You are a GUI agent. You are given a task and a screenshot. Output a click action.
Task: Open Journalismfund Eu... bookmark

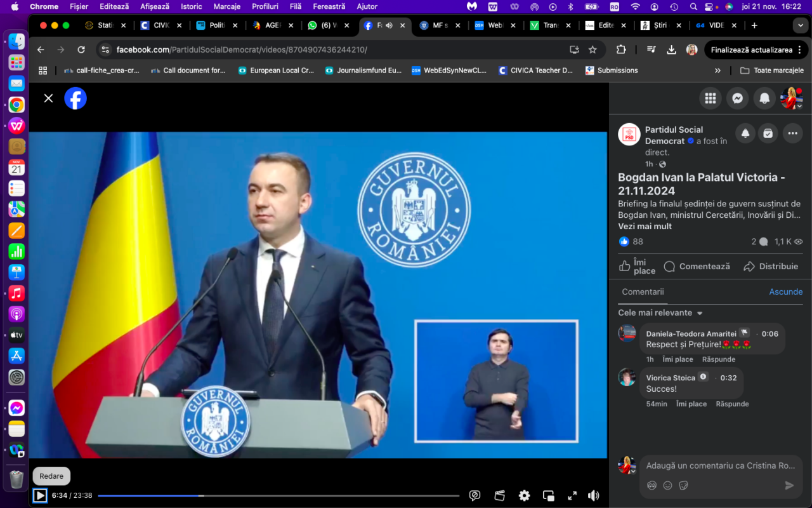[x=363, y=70]
